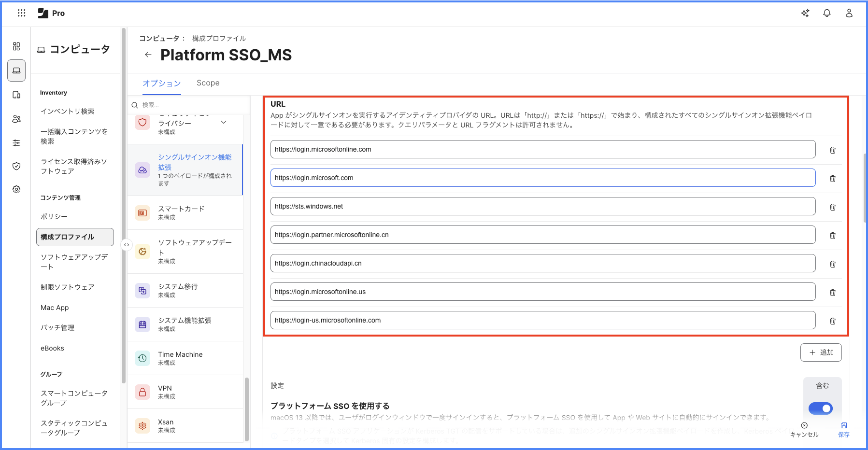Screen dimensions: 868x450
Task: Click the 保存 save button
Action: pos(844,430)
